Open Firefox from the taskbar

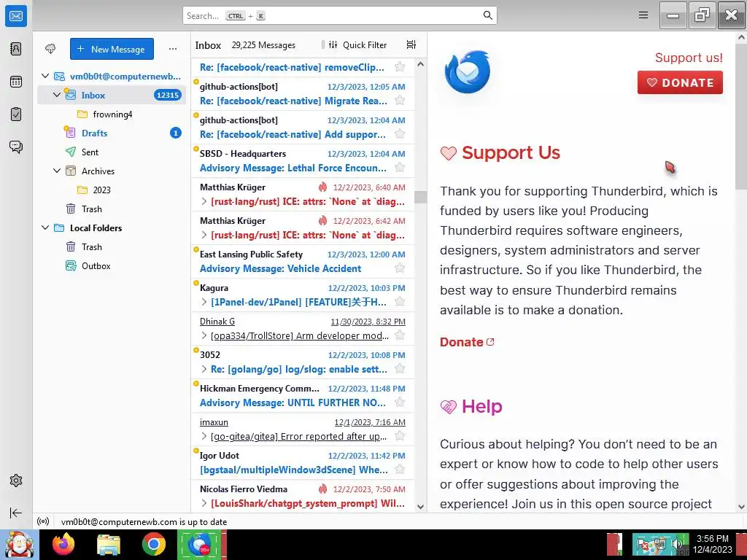63,544
